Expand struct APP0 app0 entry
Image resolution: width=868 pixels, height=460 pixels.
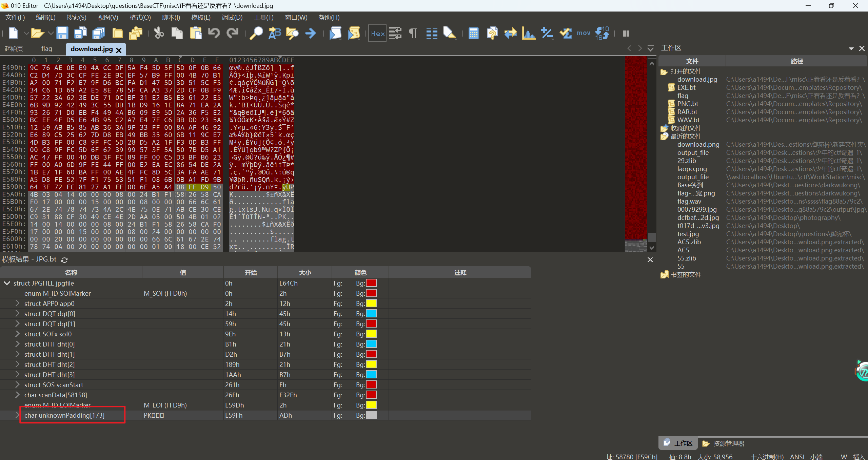point(17,303)
